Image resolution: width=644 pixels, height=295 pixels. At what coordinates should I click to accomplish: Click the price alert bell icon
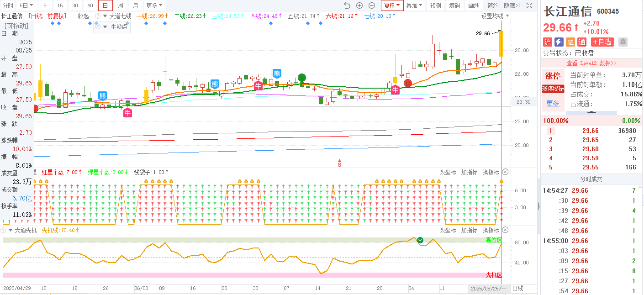pyautogui.click(x=623, y=42)
